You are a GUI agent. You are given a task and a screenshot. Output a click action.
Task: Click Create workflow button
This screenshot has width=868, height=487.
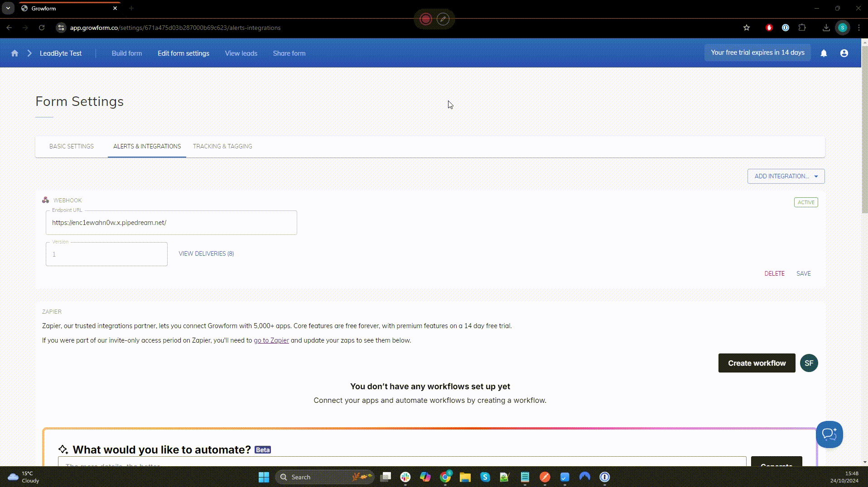[757, 363]
